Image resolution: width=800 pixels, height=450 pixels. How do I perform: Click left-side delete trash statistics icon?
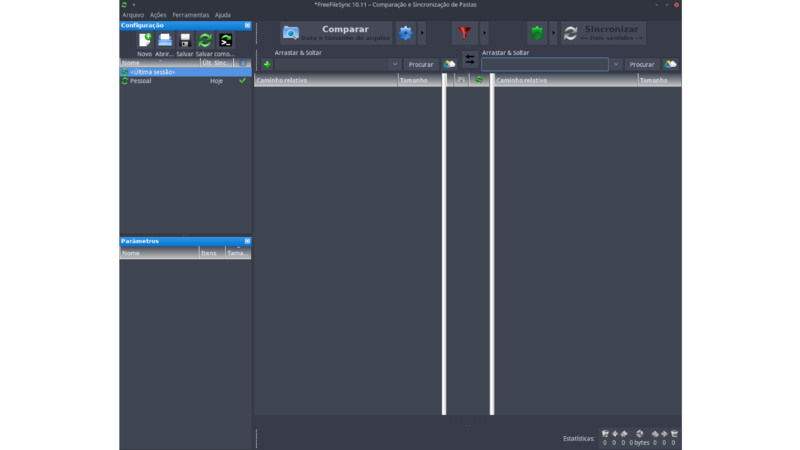605,434
